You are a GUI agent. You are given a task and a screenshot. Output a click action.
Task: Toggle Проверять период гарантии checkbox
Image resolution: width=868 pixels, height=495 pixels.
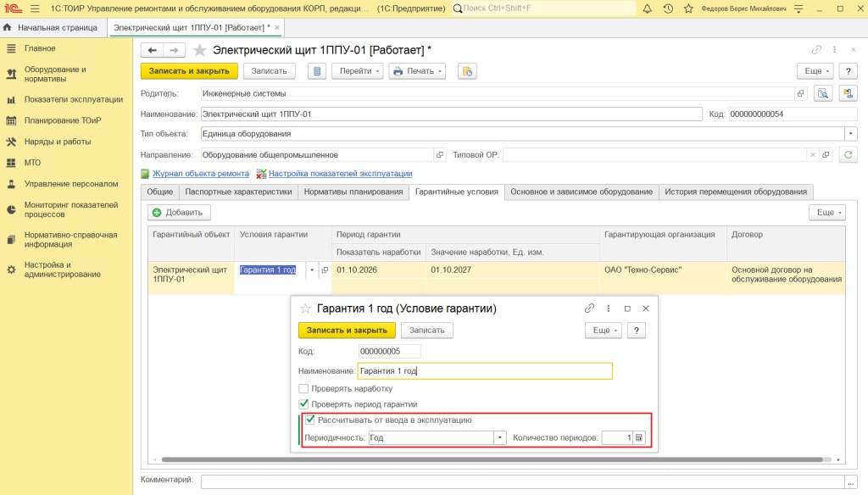click(x=303, y=404)
